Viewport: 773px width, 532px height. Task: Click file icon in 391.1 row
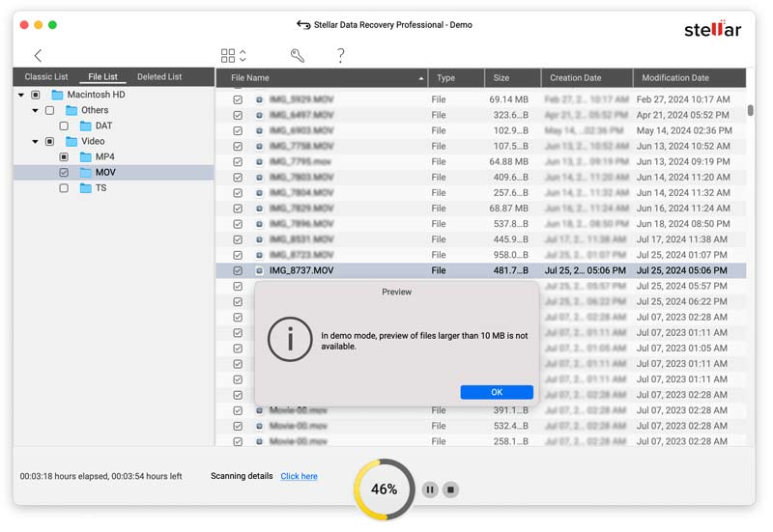(x=259, y=410)
